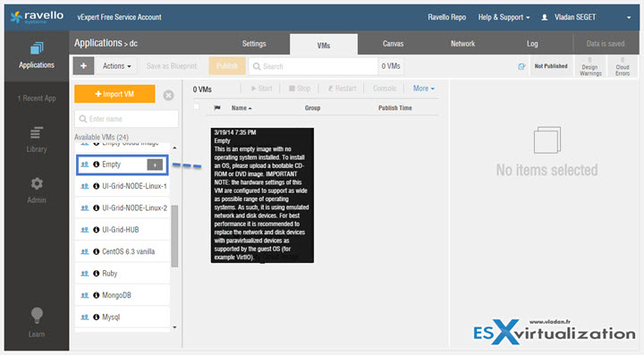Select the CentOS 6.3 vanilla row

(x=123, y=251)
